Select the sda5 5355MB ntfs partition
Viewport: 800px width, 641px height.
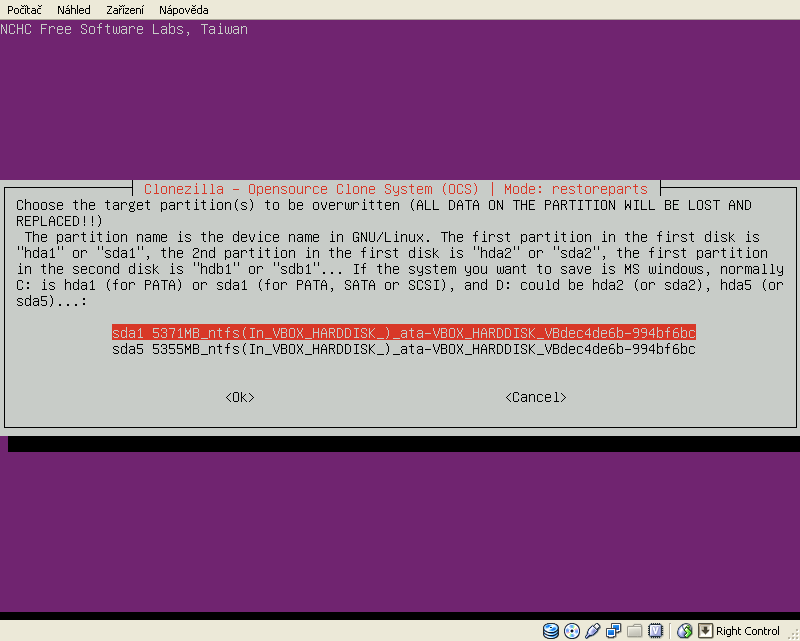[403, 349]
